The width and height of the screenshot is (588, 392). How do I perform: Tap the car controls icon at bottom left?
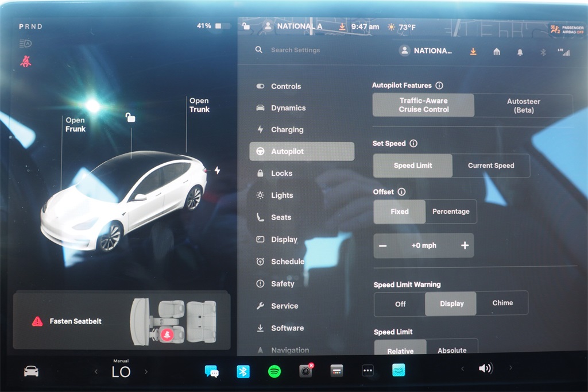click(x=31, y=371)
